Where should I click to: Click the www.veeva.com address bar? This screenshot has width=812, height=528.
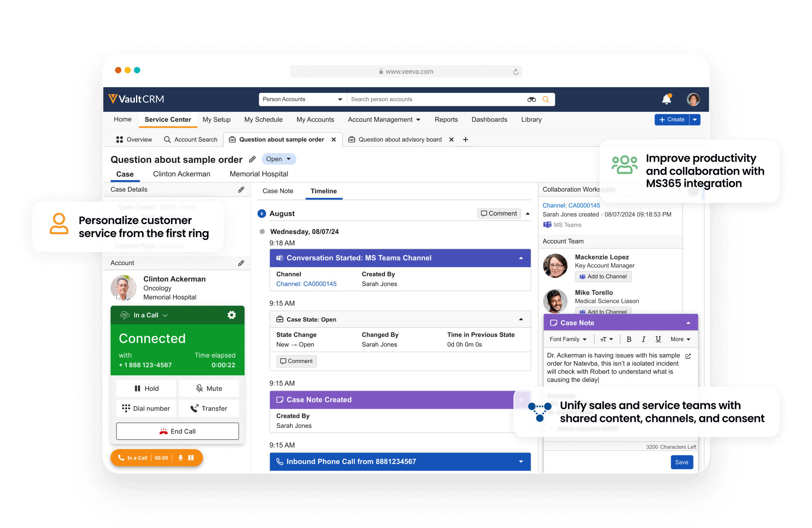tap(406, 72)
